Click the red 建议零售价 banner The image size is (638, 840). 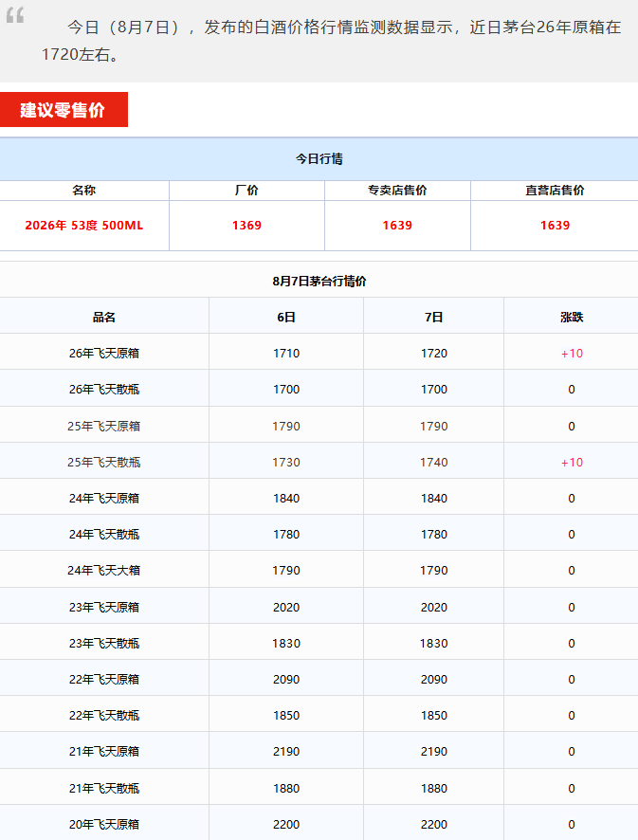coord(64,110)
